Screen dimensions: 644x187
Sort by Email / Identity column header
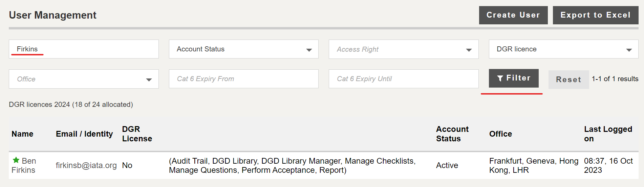(84, 134)
